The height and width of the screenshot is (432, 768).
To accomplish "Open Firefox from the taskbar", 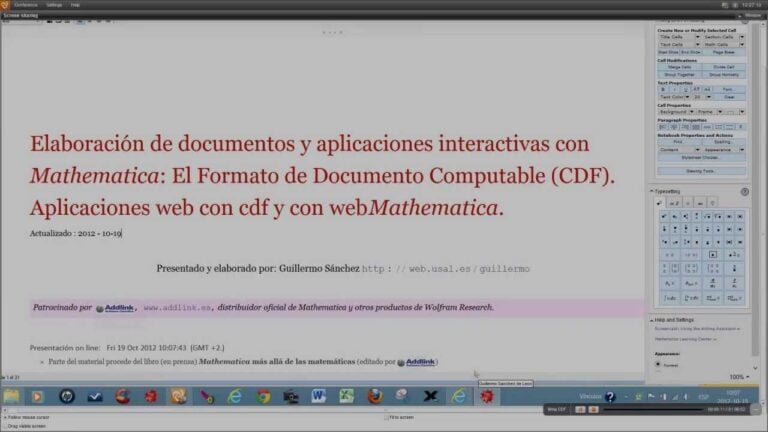I will tap(375, 396).
